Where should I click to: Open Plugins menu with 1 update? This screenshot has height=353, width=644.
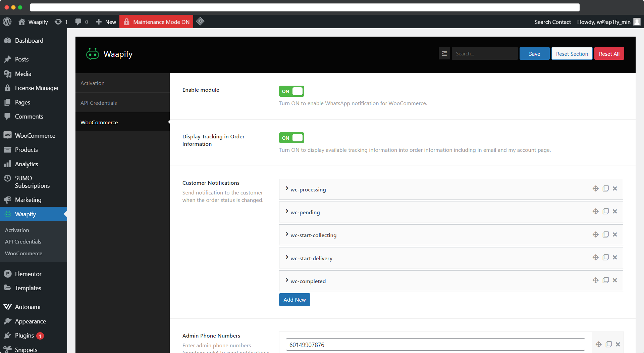tap(34, 336)
